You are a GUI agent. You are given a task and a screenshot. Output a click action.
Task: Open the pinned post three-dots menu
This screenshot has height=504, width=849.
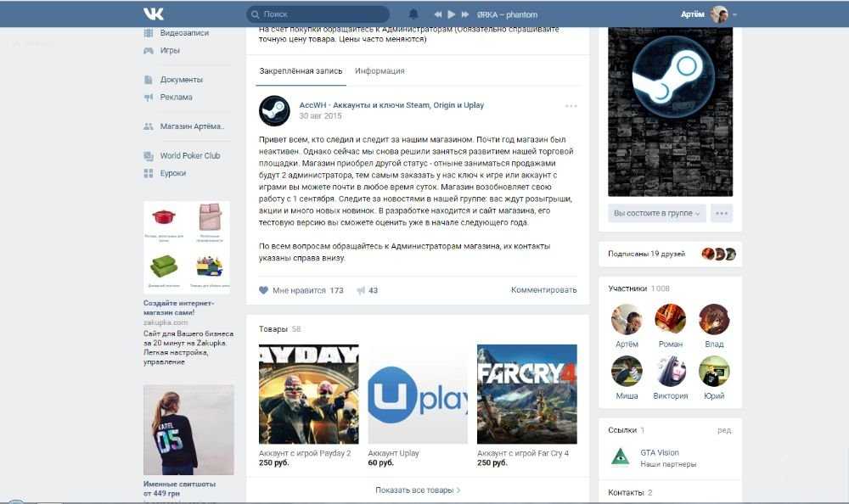pos(571,105)
